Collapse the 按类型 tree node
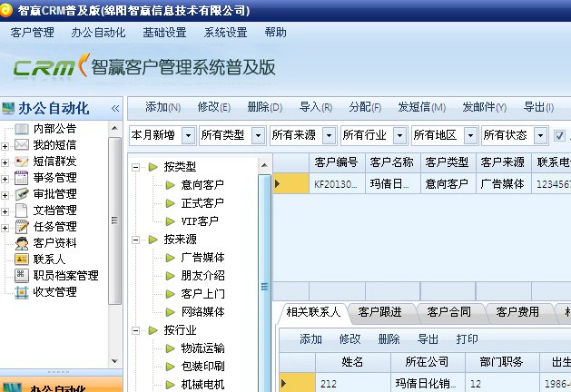 [x=136, y=168]
